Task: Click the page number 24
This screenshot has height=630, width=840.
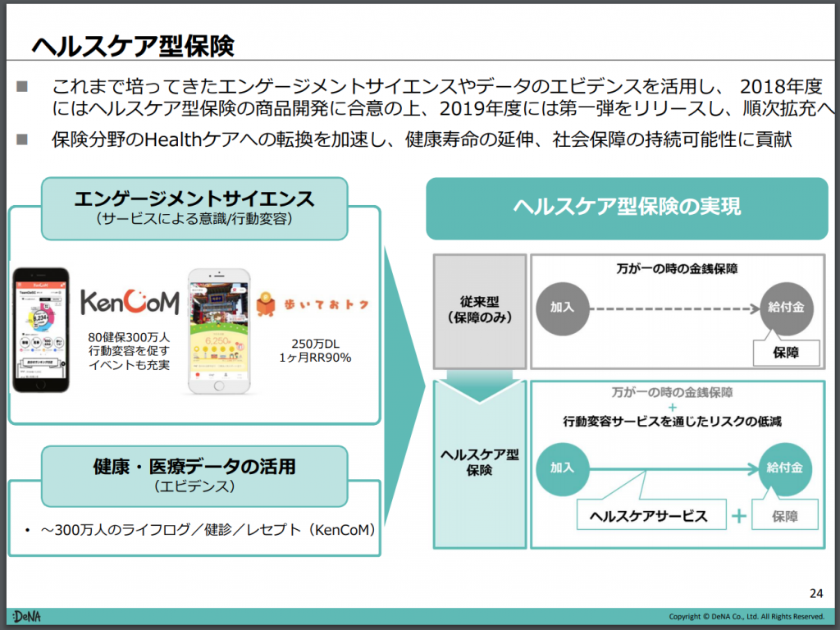Action: coord(816,594)
